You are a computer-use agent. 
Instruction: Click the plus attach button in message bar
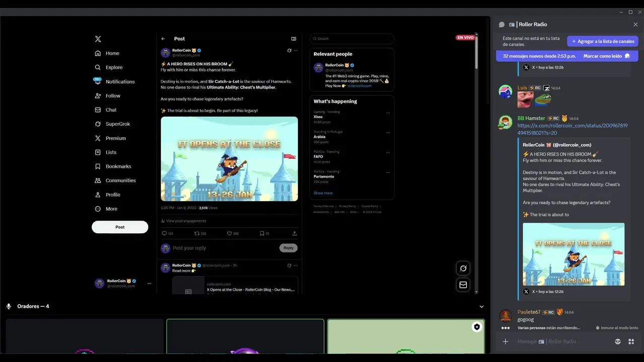(x=506, y=342)
